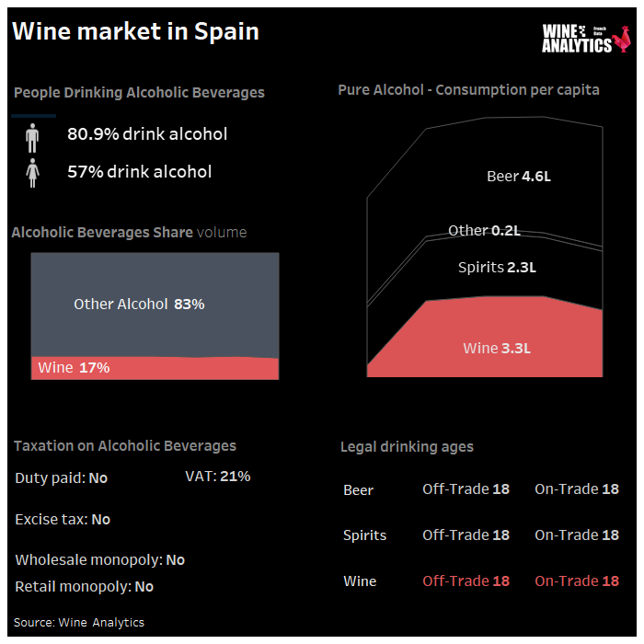Click the Wine market in Spain title
This screenshot has width=644, height=644.
tap(135, 31)
